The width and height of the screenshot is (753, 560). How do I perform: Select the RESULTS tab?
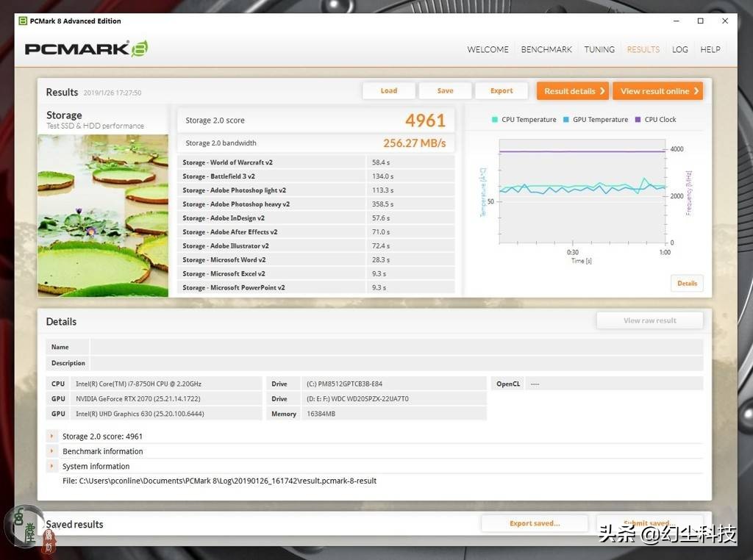pyautogui.click(x=643, y=49)
